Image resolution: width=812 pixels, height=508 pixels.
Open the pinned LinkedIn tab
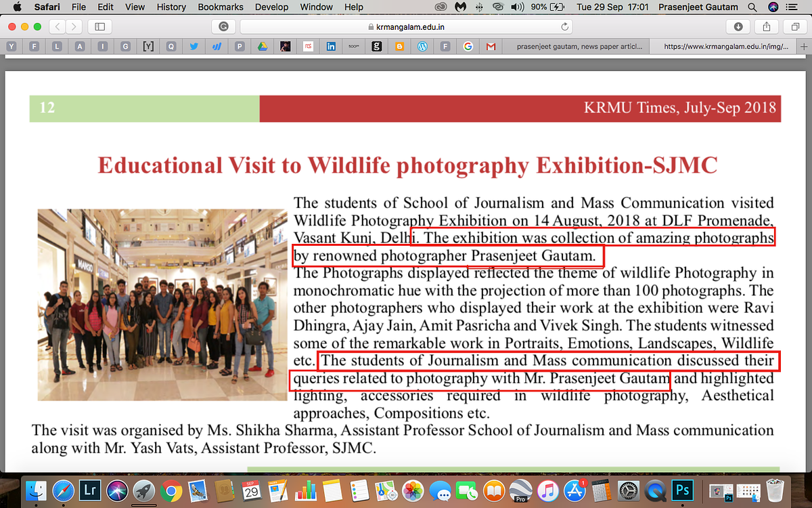331,47
